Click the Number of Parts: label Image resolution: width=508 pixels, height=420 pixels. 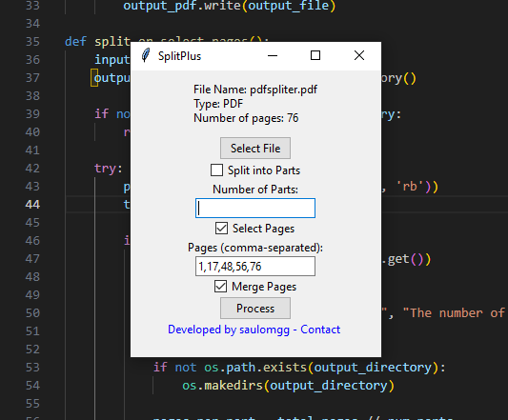[255, 190]
